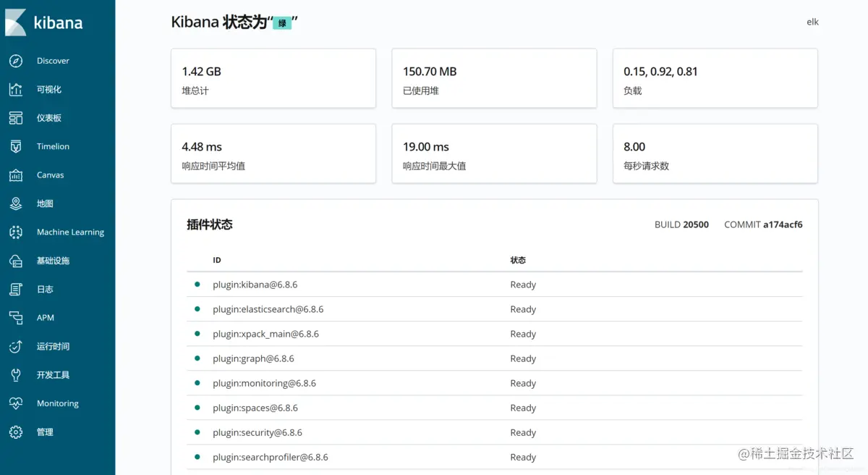Click the 运行时间 uptime icon
This screenshot has width=868, height=475.
[16, 346]
